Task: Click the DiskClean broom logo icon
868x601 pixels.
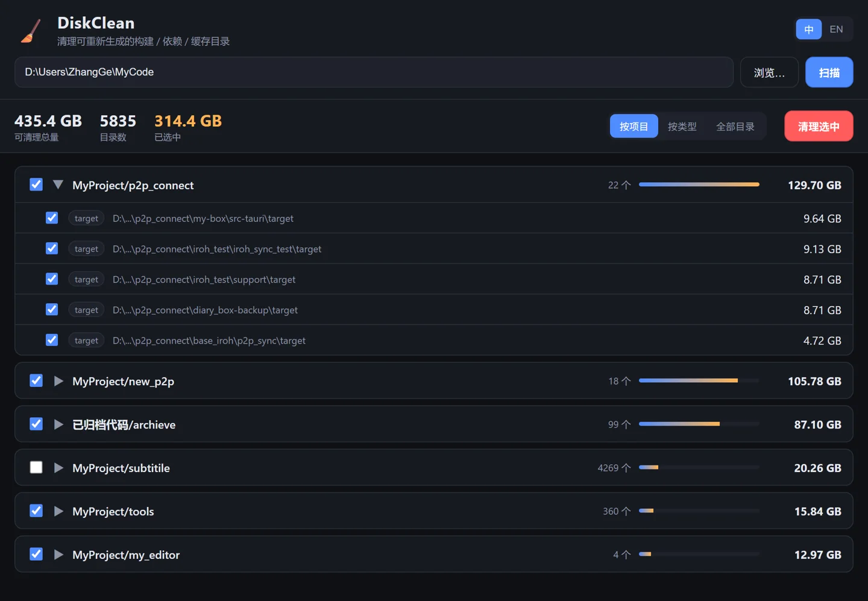Action: pos(31,31)
